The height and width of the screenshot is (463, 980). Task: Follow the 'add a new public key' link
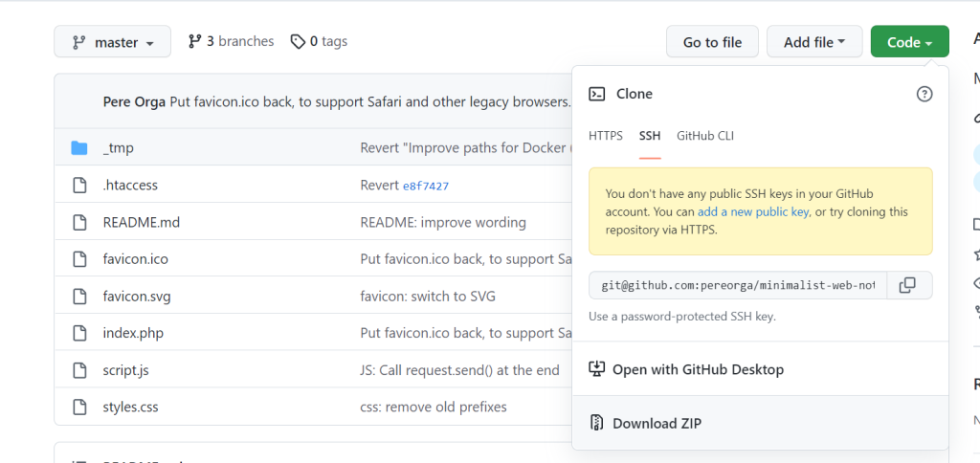click(753, 211)
